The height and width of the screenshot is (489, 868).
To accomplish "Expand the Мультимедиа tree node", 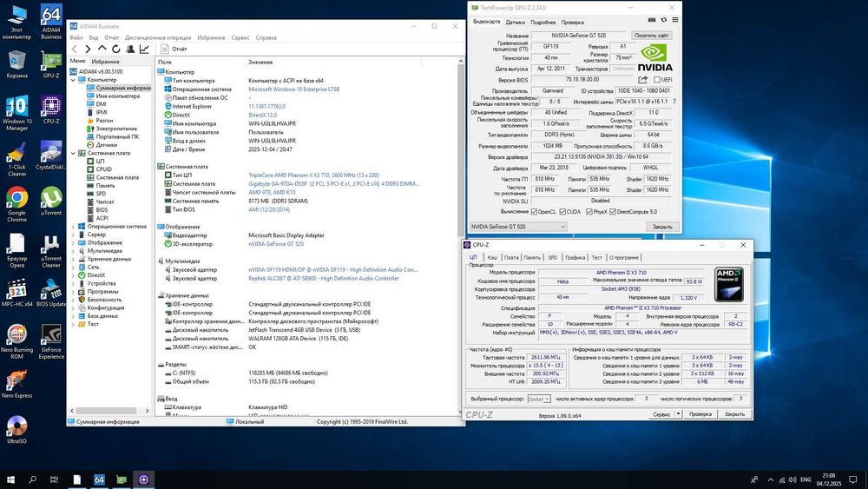I will pyautogui.click(x=73, y=251).
